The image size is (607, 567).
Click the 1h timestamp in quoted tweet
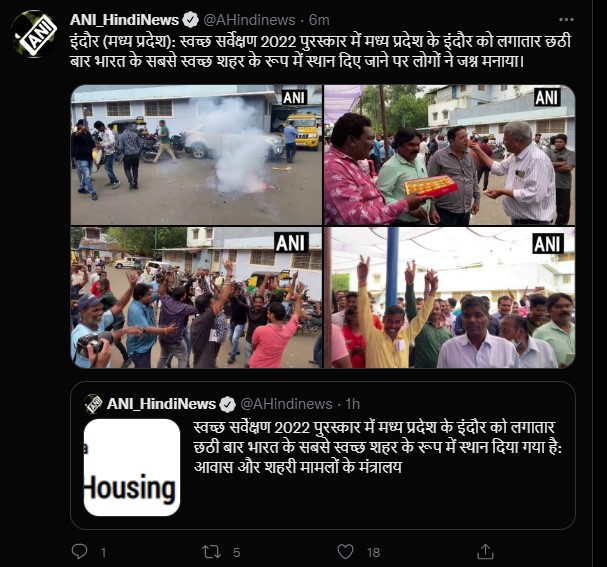pyautogui.click(x=353, y=404)
